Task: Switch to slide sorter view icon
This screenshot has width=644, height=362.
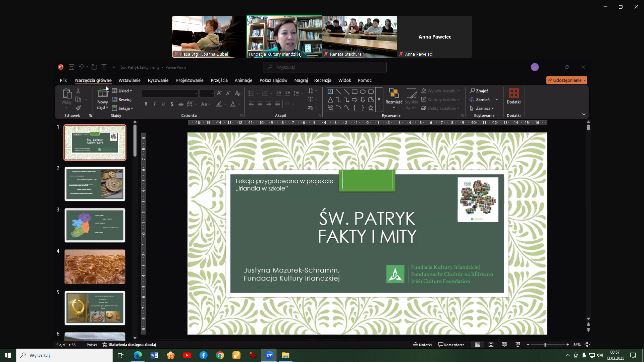Action: 491,345
